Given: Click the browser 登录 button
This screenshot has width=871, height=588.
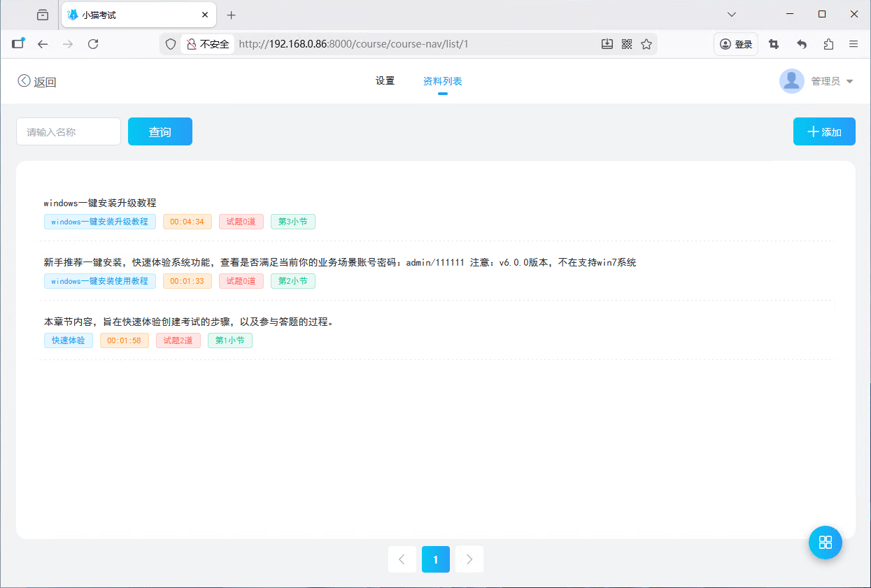Looking at the screenshot, I should pyautogui.click(x=736, y=44).
